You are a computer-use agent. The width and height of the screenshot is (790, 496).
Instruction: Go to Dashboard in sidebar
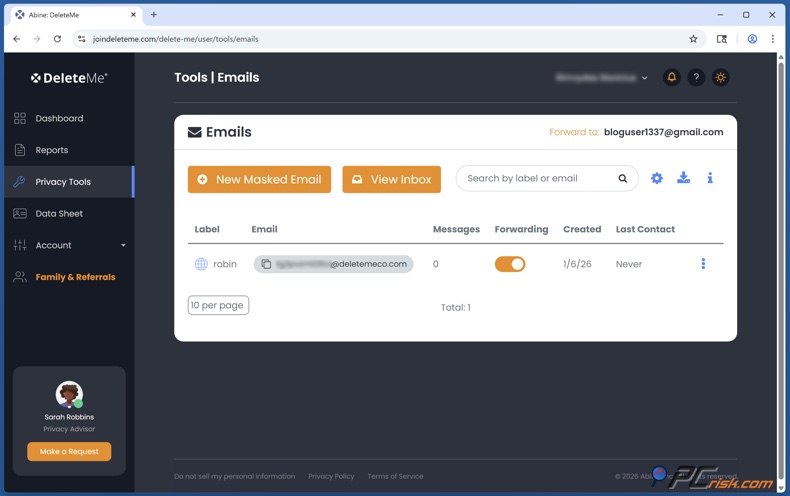pos(59,118)
